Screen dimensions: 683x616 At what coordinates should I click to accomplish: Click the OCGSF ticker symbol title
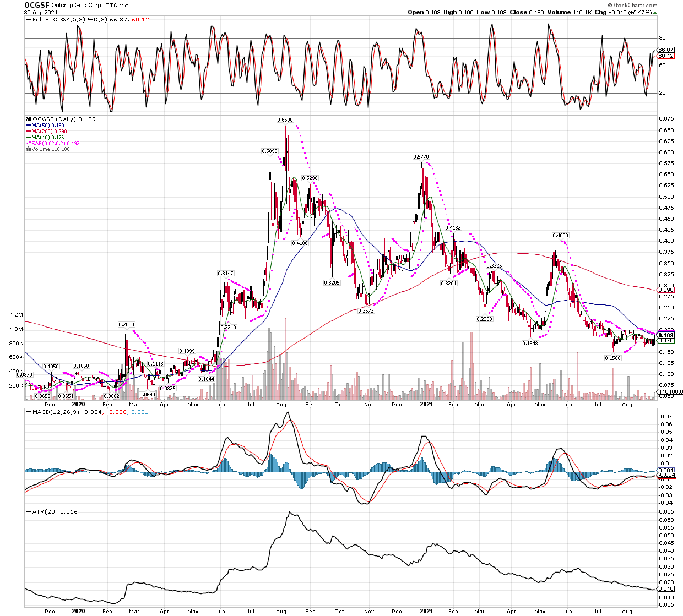(36, 4)
